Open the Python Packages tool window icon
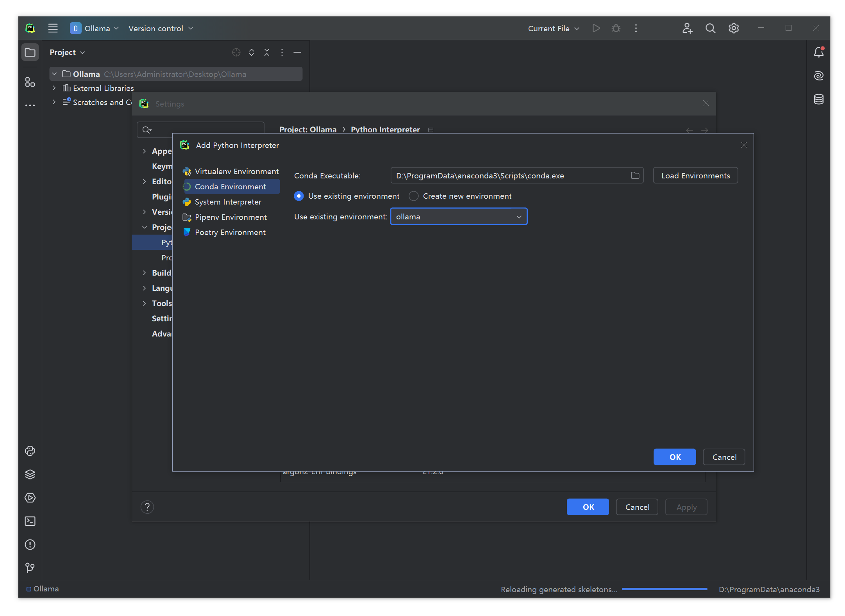 coord(30,474)
